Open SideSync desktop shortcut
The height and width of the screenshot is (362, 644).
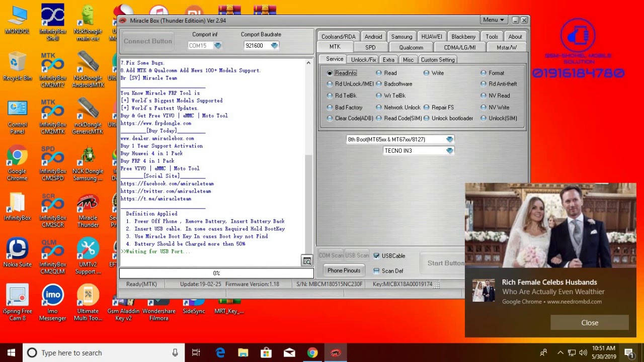[x=194, y=305]
